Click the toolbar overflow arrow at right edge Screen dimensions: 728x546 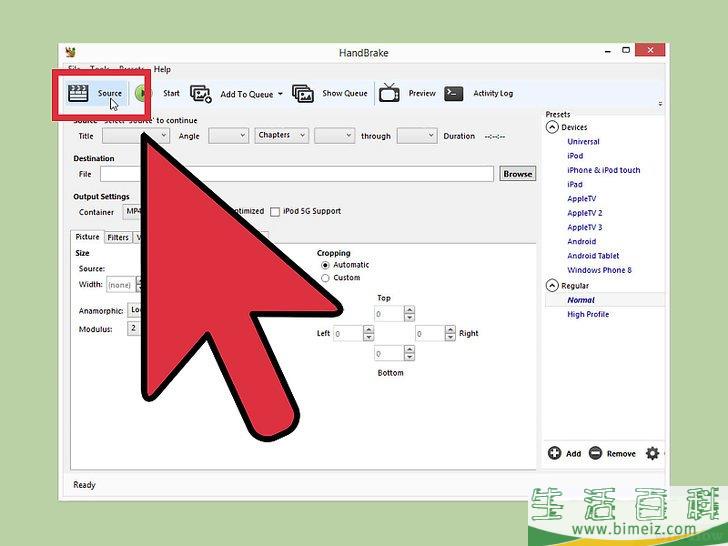(x=660, y=104)
